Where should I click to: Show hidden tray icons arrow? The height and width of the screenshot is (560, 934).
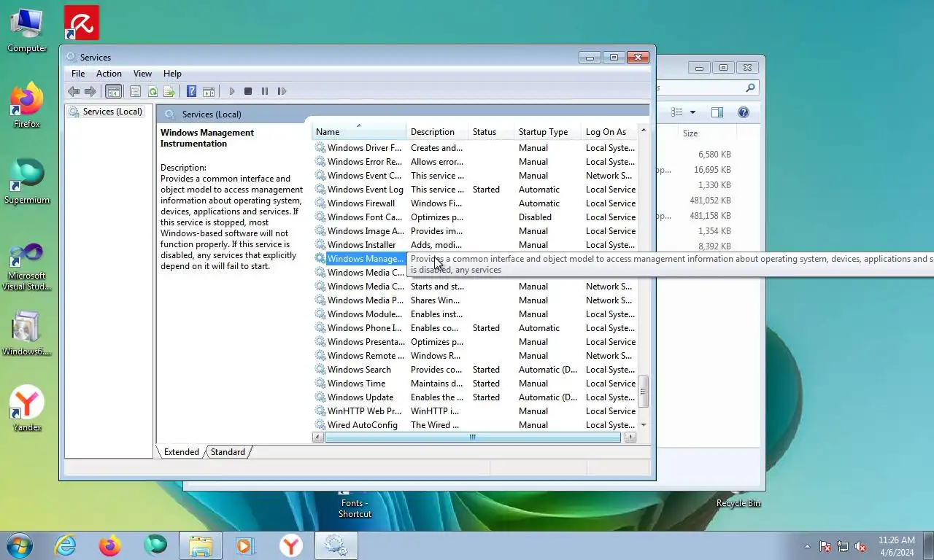807,546
